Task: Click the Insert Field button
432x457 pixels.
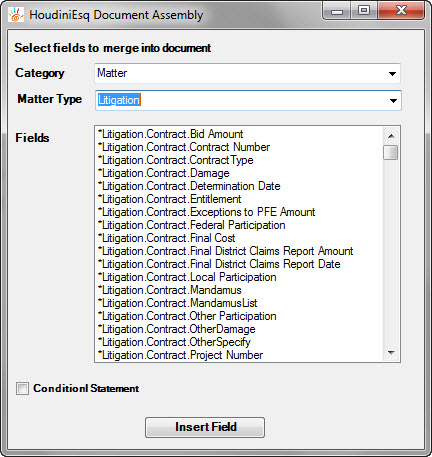Action: [205, 427]
